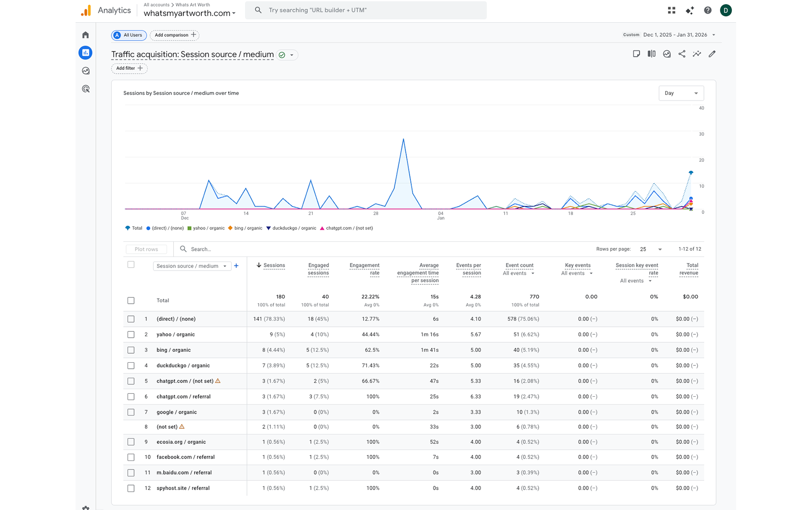
Task: Open the Home section in the sidebar
Action: 85,34
